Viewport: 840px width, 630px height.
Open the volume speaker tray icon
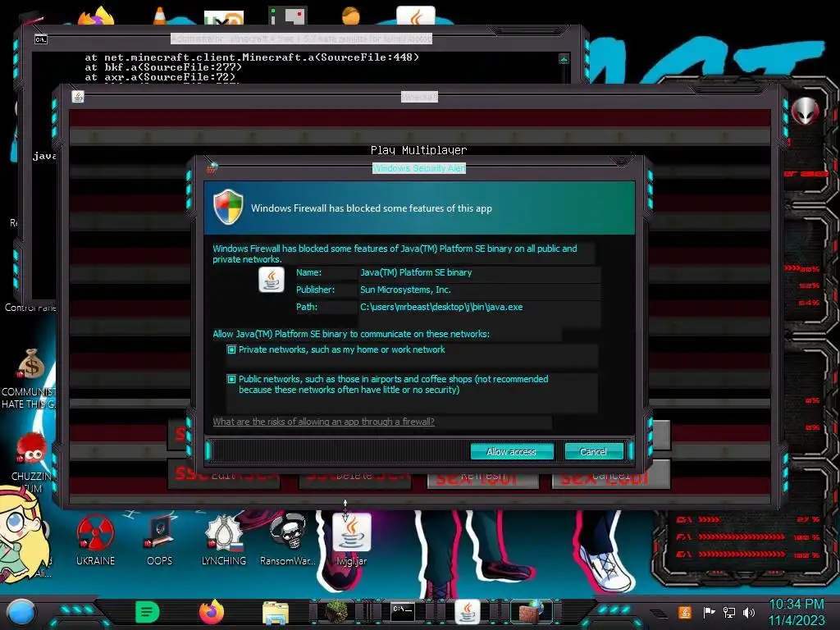point(749,612)
